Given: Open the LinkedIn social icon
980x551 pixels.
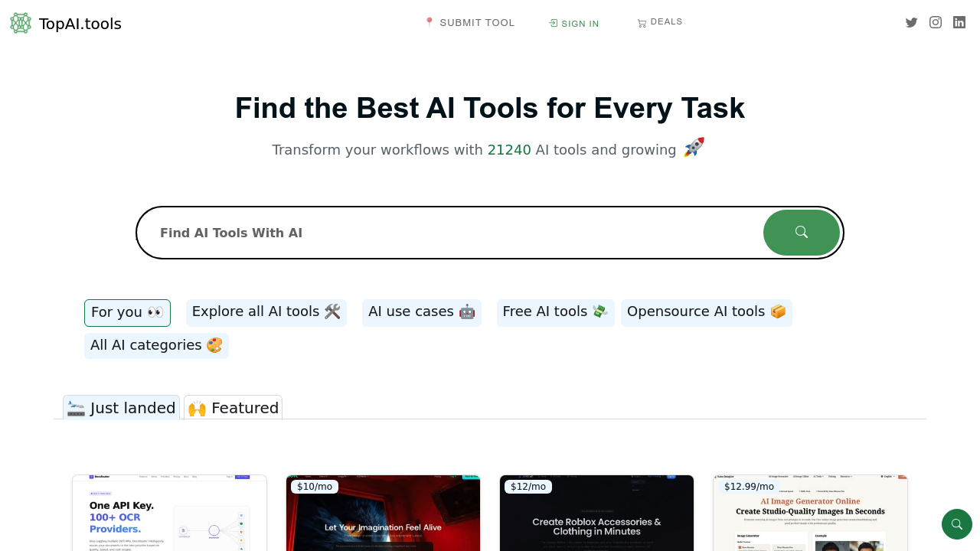Looking at the screenshot, I should [959, 22].
